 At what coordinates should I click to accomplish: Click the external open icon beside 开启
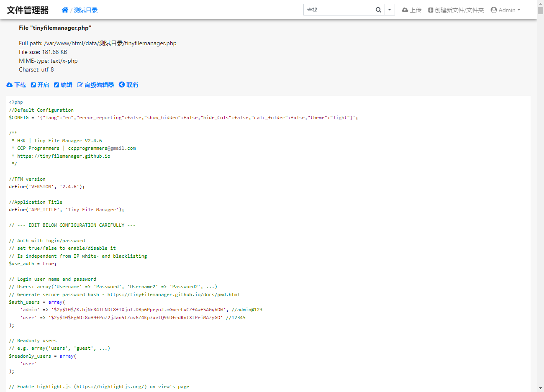tap(33, 85)
